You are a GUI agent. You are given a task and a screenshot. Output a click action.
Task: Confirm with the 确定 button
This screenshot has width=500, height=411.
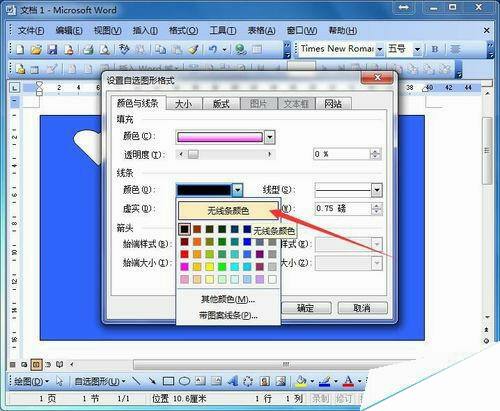point(306,308)
